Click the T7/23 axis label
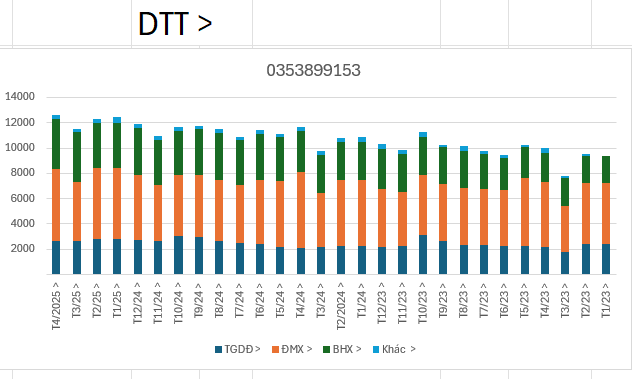 [x=484, y=300]
